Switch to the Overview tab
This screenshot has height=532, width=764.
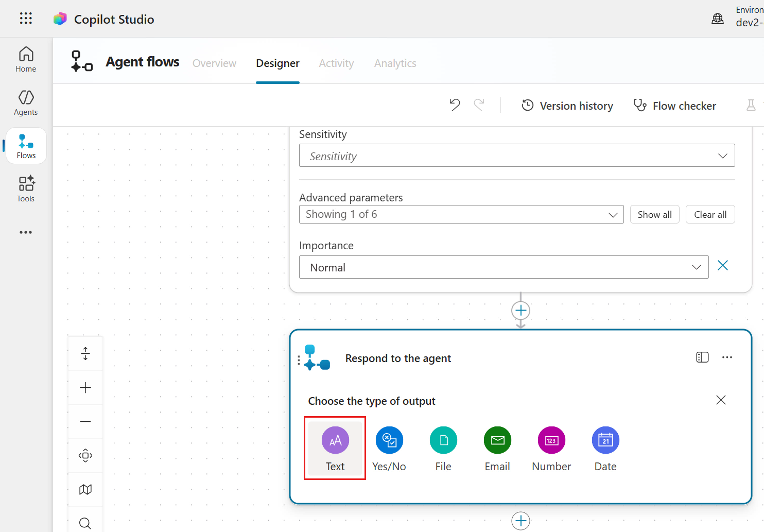point(214,63)
